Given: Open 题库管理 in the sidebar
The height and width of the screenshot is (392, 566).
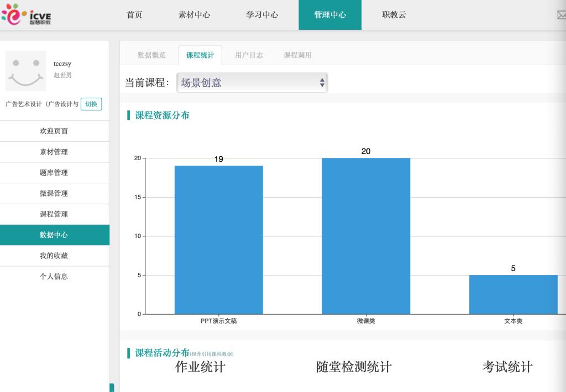Looking at the screenshot, I should 54,173.
